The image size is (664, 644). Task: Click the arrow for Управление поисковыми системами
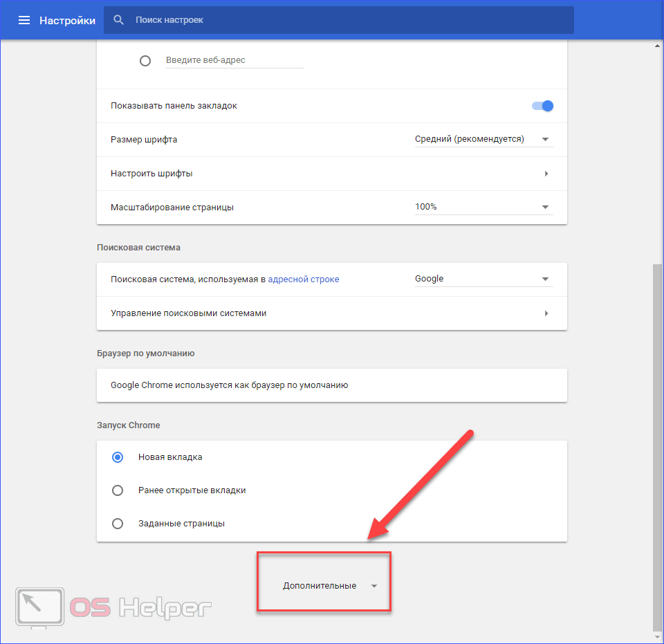pos(546,313)
